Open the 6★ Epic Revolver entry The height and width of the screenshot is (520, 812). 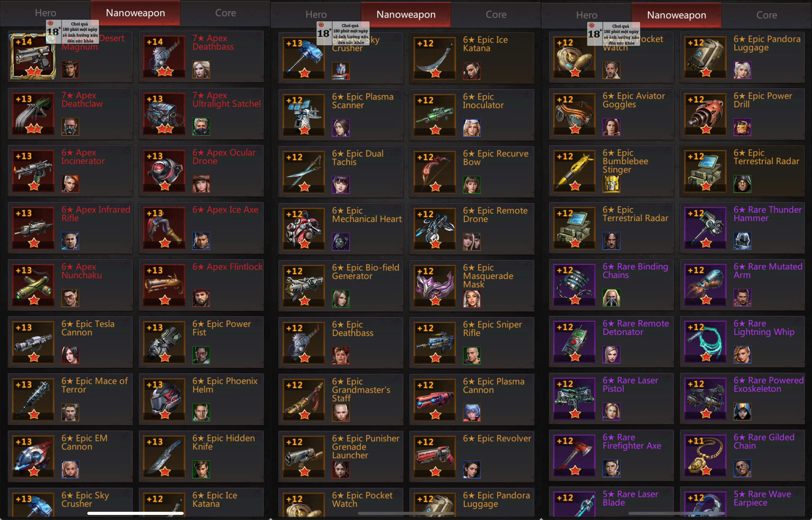click(472, 456)
